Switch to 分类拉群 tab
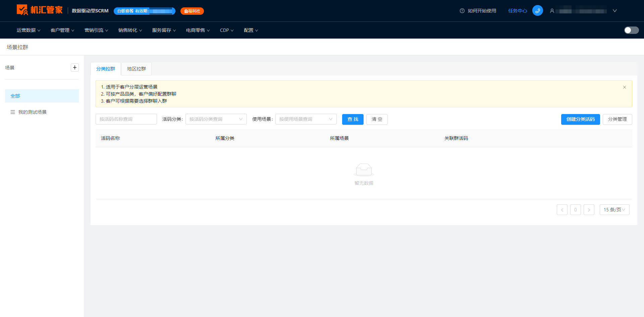Screen dimensions: 644x317 (x=106, y=69)
